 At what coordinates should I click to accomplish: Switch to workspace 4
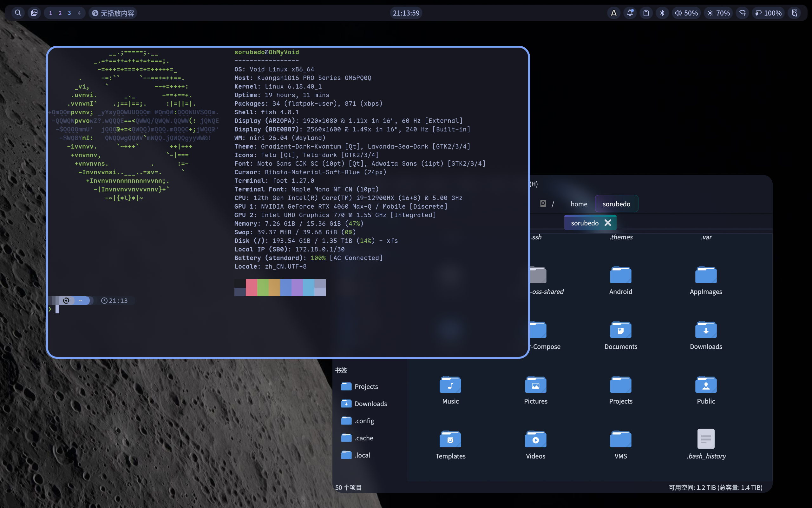pyautogui.click(x=79, y=13)
